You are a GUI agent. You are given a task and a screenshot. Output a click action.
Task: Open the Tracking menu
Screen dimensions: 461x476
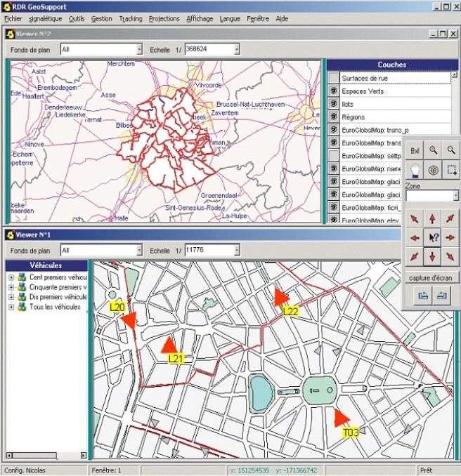(130, 18)
